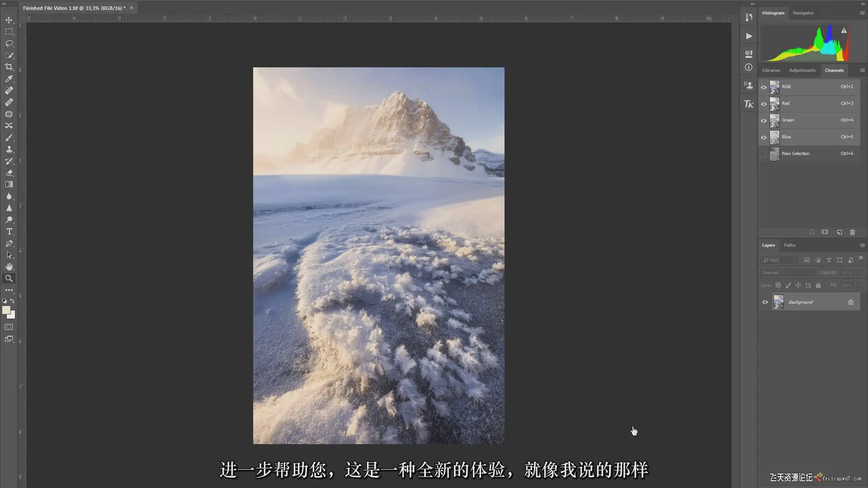Viewport: 868px width, 488px height.
Task: Select the Move tool
Action: pos(9,20)
